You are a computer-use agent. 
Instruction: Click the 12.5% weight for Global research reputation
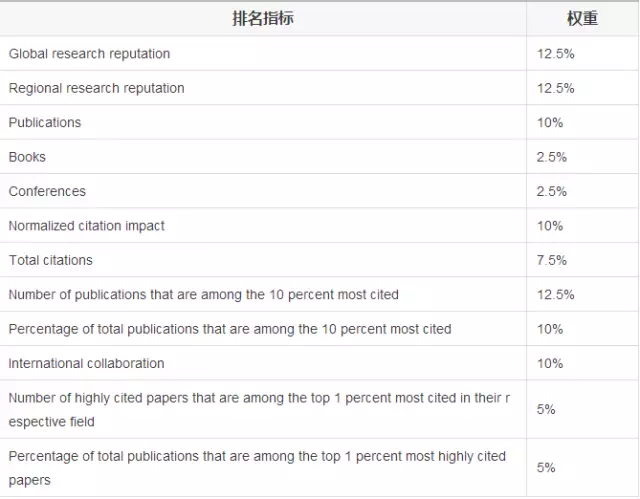click(x=555, y=54)
